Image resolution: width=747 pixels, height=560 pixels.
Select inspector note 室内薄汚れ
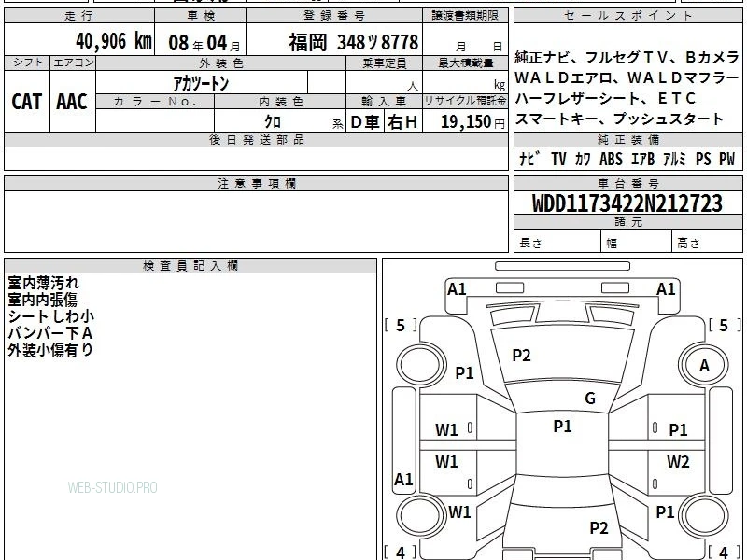click(43, 283)
